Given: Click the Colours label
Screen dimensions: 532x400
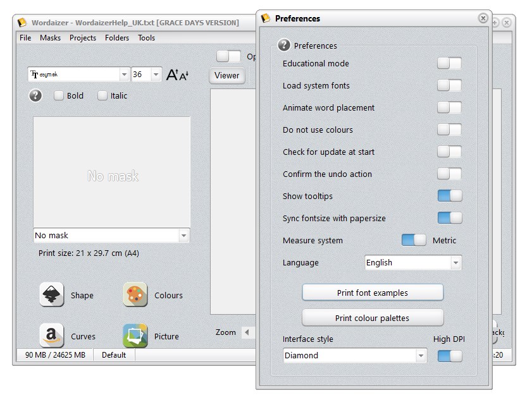Looking at the screenshot, I should (168, 295).
